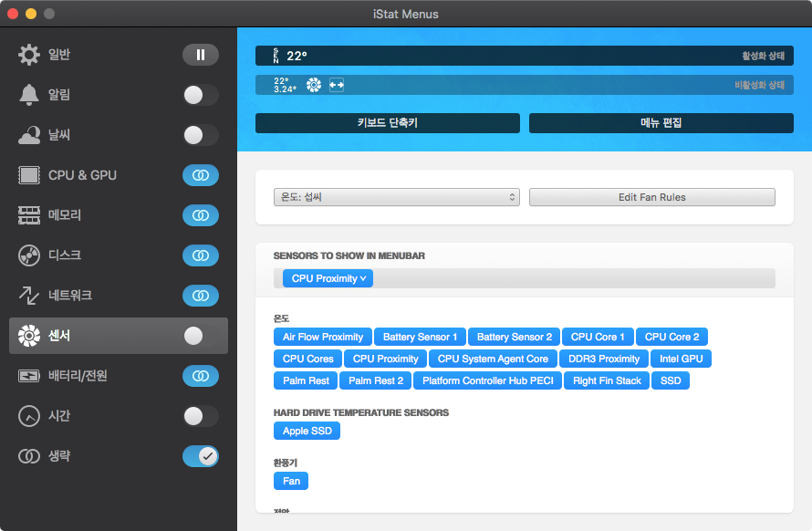Turn on the 날씨 weather switch
This screenshot has width=812, height=531.
[x=201, y=135]
